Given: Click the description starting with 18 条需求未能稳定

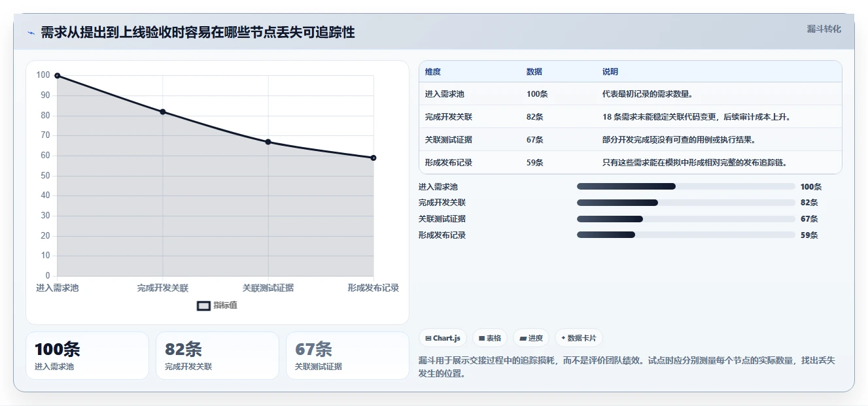Looking at the screenshot, I should (697, 117).
